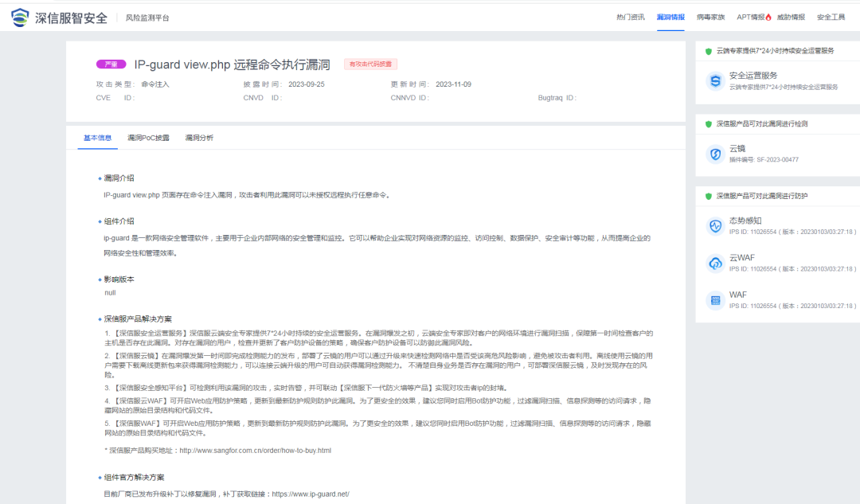Select the 漏洞情报 nav tab
The width and height of the screenshot is (860, 504).
[x=670, y=17]
